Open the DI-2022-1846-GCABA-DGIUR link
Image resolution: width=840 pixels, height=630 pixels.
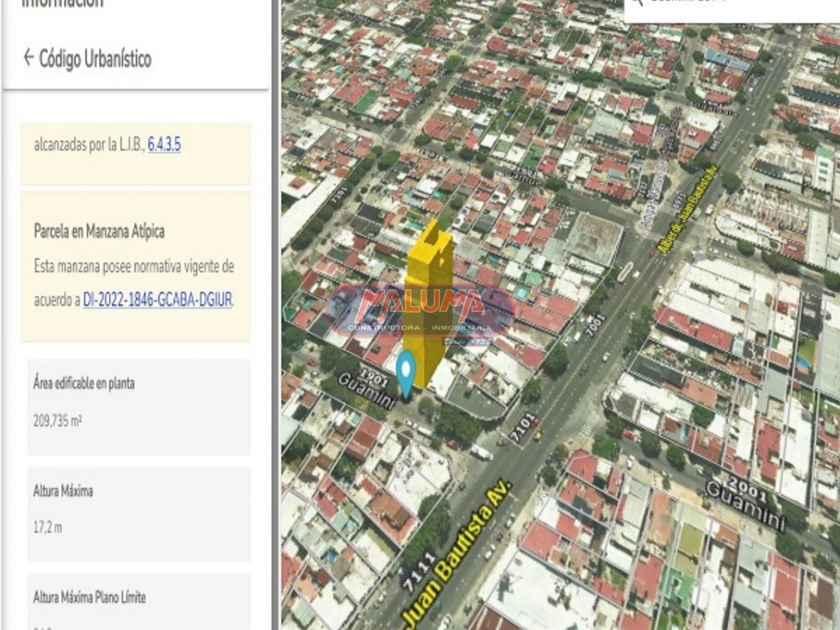157,300
